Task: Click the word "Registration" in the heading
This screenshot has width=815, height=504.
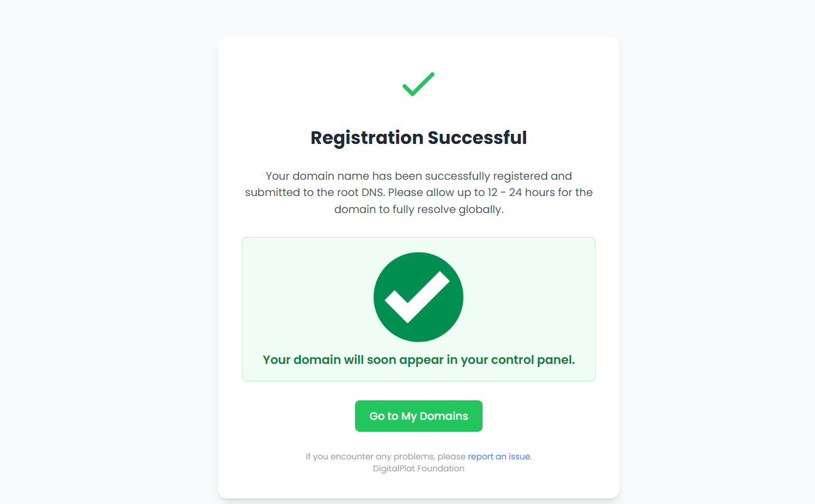Action: click(367, 138)
